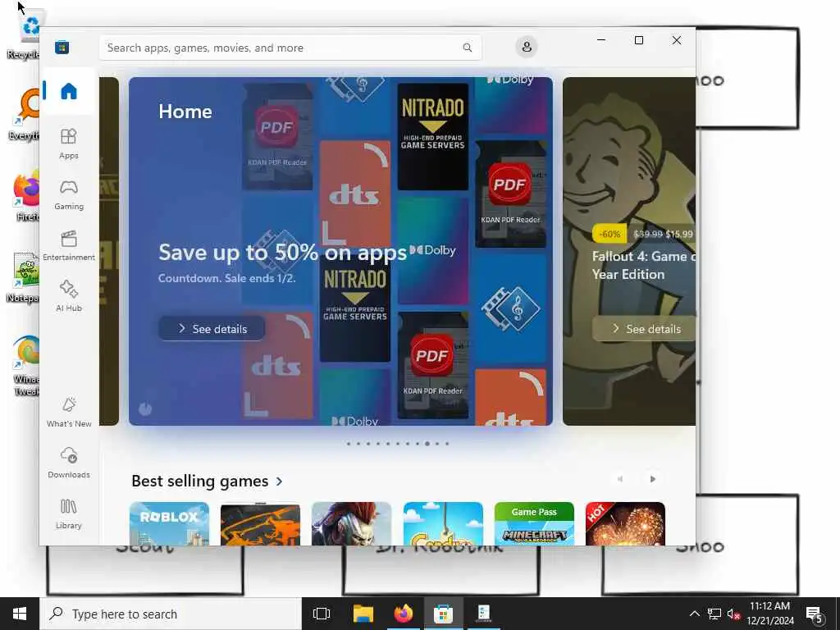
Task: Click Microsoft Store taskbar icon
Action: (443, 614)
